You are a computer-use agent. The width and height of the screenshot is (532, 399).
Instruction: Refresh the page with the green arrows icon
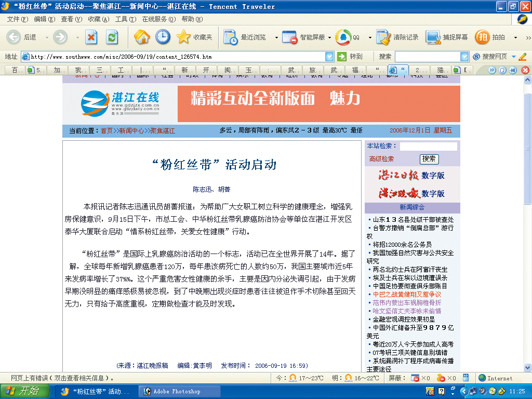click(x=112, y=37)
